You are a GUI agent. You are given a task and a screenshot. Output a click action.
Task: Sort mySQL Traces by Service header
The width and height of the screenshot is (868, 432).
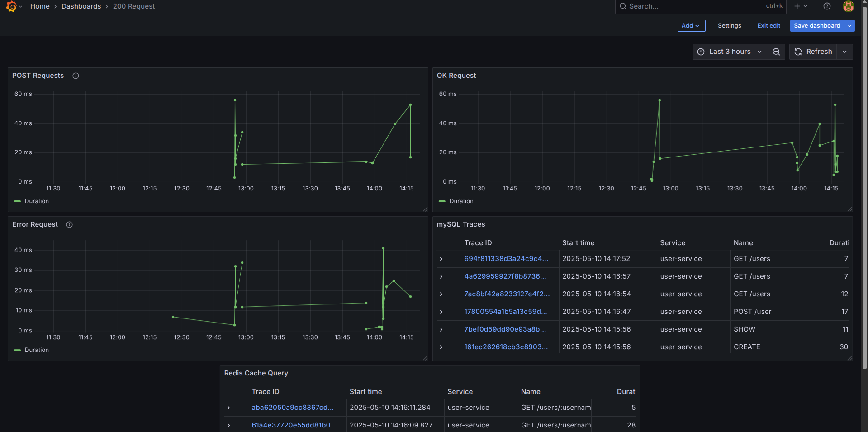tap(672, 243)
